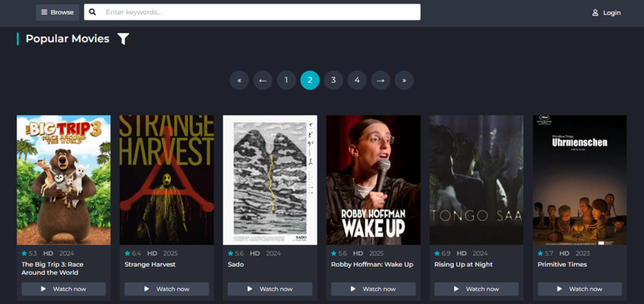Click the Sado title link
The width and height of the screenshot is (644, 304).
(236, 265)
